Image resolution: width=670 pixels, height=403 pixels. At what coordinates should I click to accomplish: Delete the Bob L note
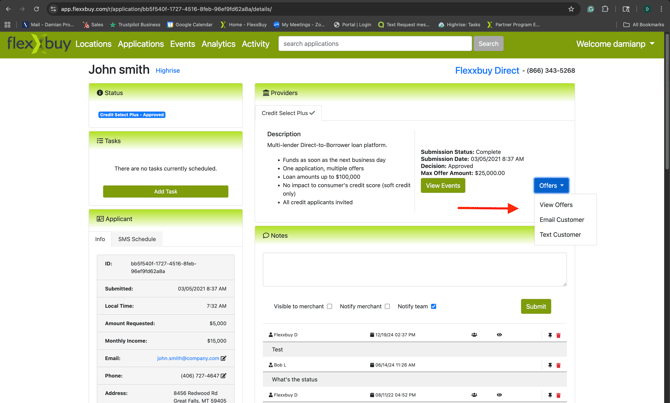(x=559, y=365)
